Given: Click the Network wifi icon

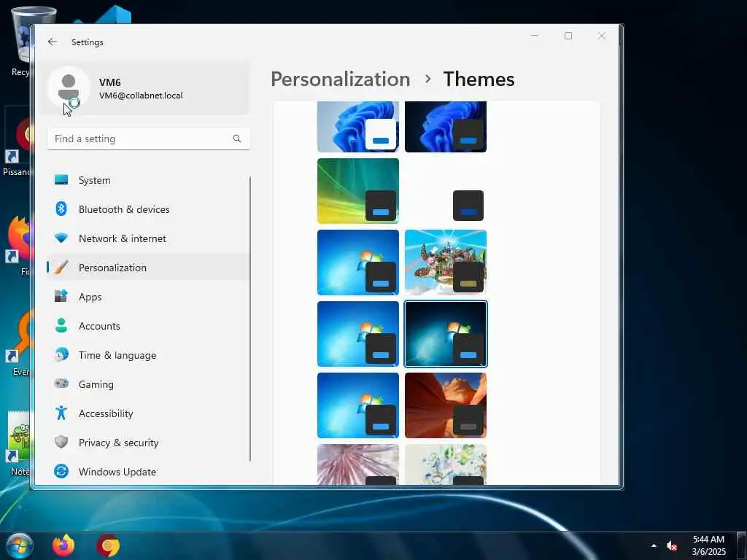Looking at the screenshot, I should click(61, 238).
